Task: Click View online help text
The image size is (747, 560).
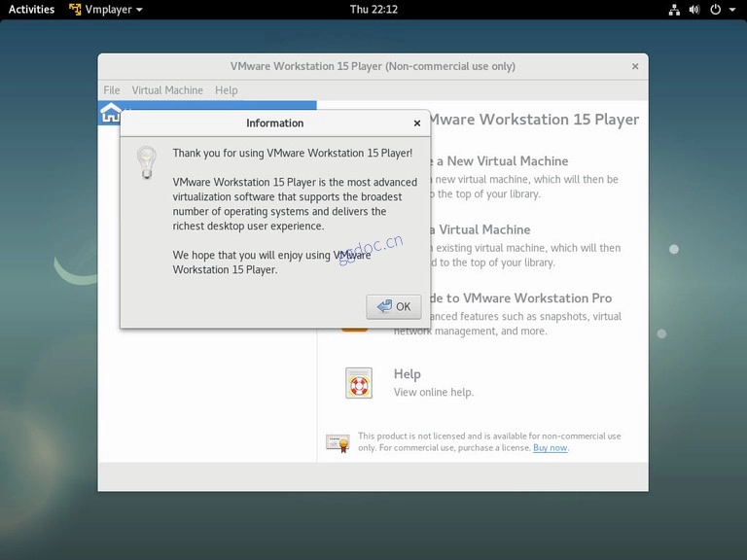Action: [434, 393]
